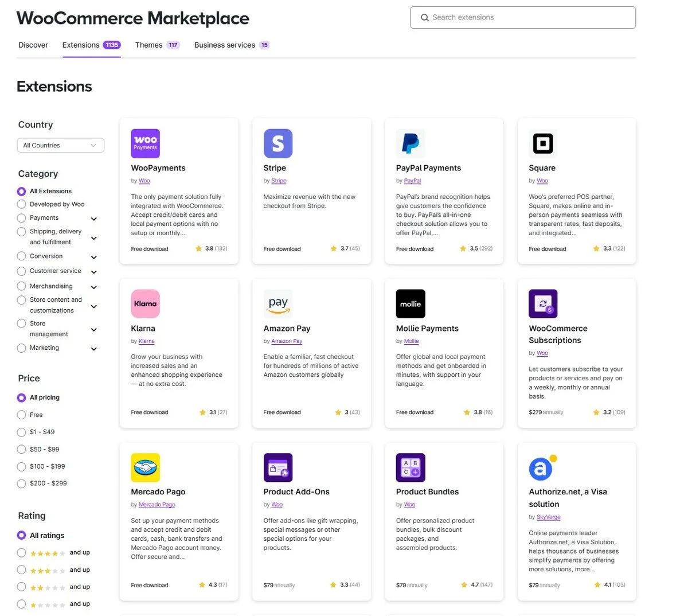
Task: Open the Mollie vendor link
Action: point(411,341)
